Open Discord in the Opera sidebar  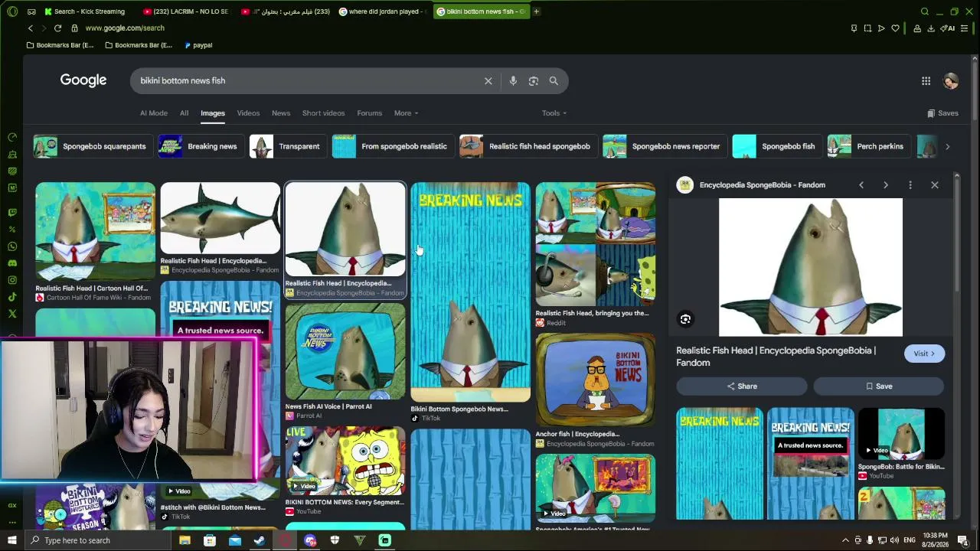coord(12,263)
